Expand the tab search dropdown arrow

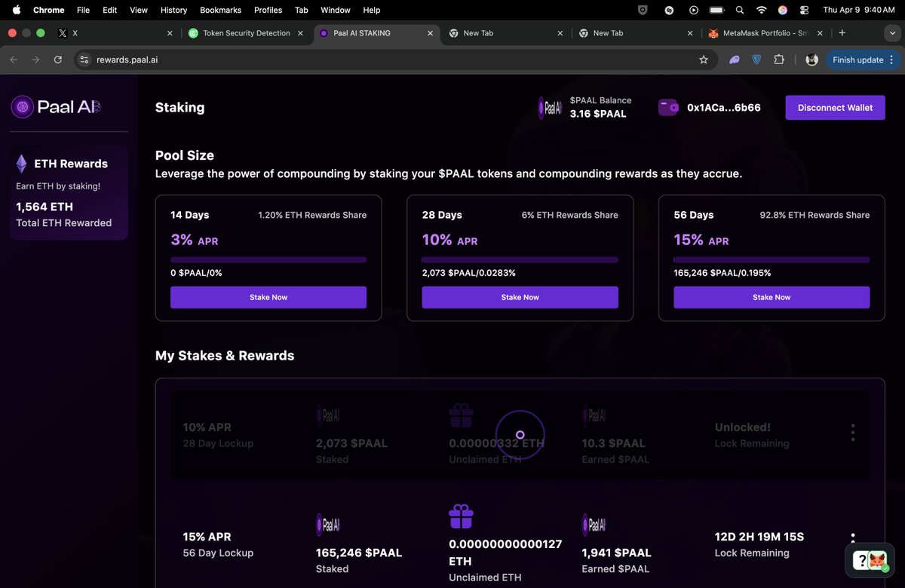pyautogui.click(x=892, y=33)
